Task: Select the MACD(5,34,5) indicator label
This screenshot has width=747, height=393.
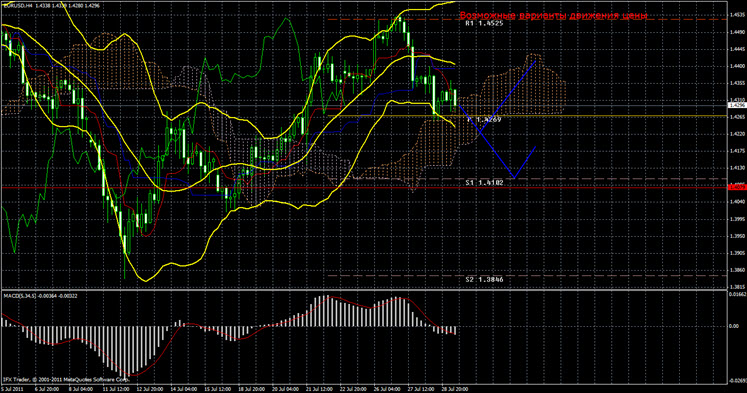Action: click(x=40, y=296)
